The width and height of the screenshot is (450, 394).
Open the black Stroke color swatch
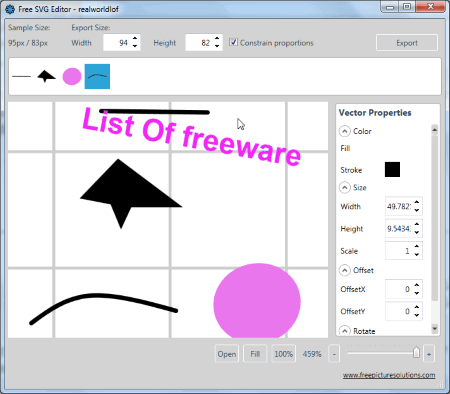[x=392, y=170]
